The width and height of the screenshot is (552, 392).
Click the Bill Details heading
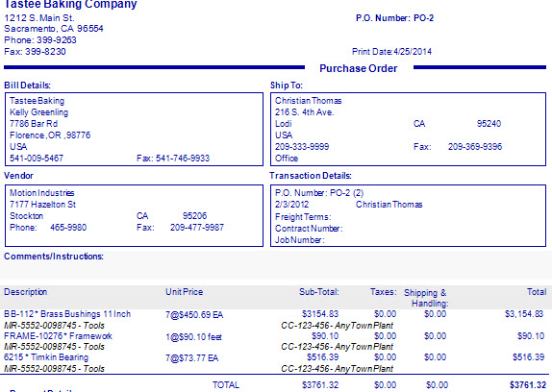tap(27, 86)
